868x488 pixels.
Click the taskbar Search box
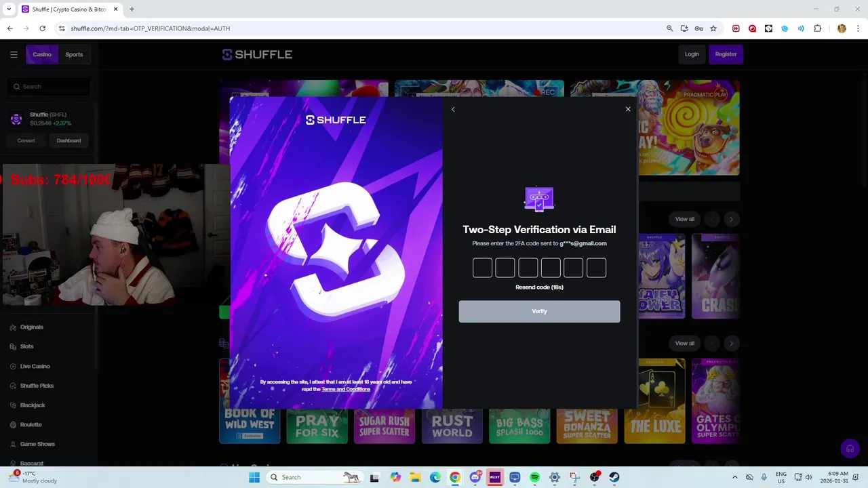point(315,477)
